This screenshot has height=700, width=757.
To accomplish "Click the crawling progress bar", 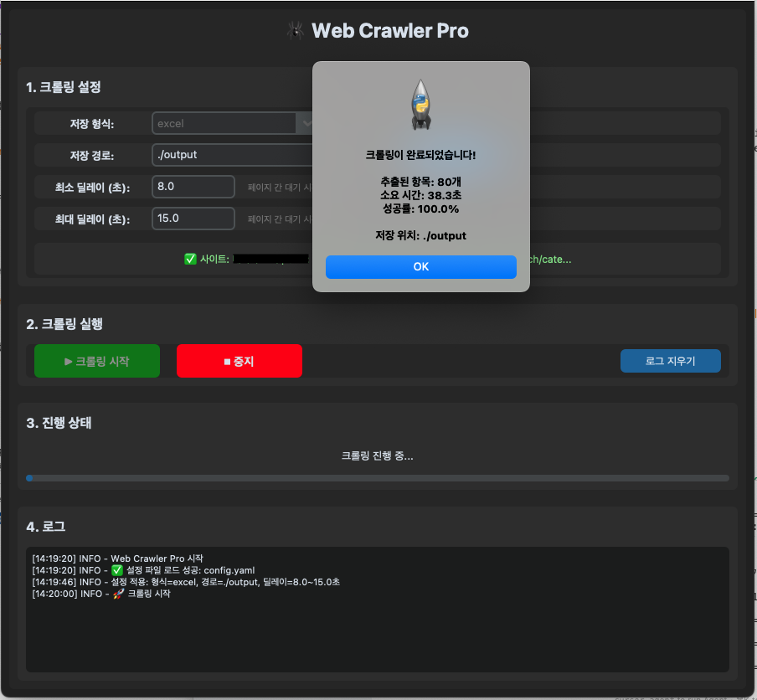I will click(x=378, y=478).
